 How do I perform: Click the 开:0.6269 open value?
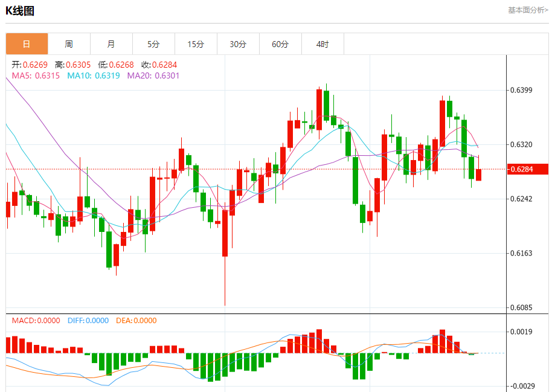(x=30, y=65)
